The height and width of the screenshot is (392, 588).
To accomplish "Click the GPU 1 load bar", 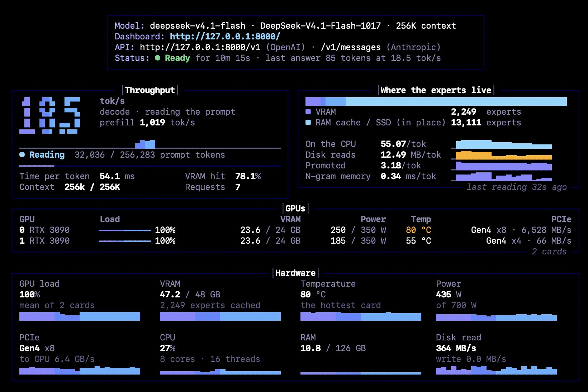I will [x=125, y=241].
